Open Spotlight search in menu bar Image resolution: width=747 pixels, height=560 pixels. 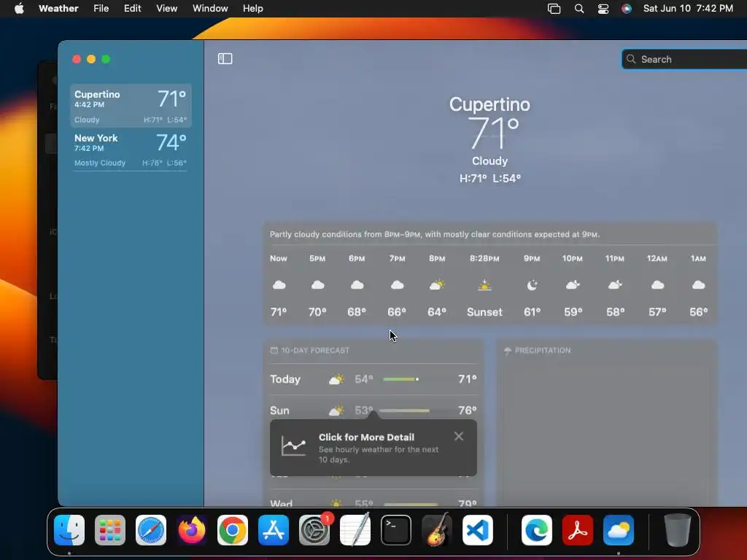pyautogui.click(x=578, y=9)
